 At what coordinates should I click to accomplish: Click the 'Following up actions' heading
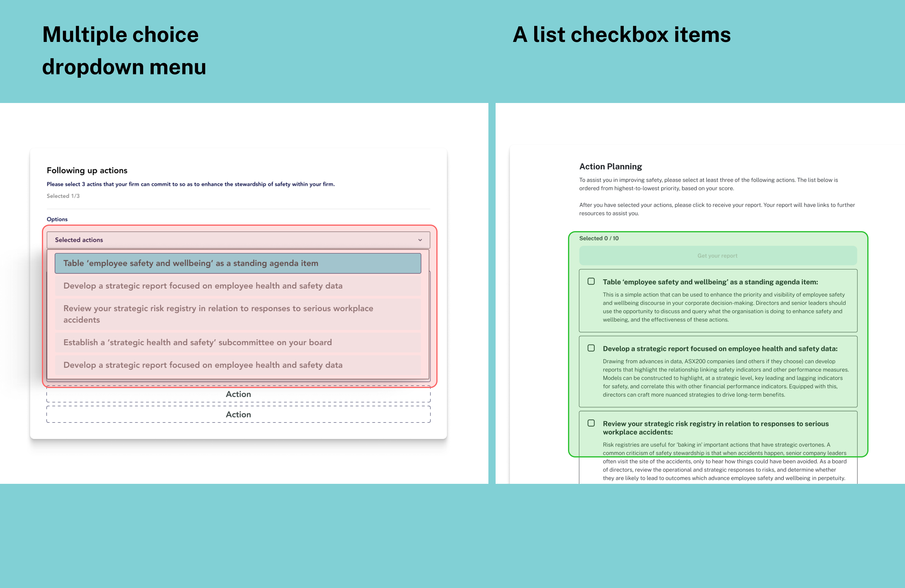click(x=87, y=170)
